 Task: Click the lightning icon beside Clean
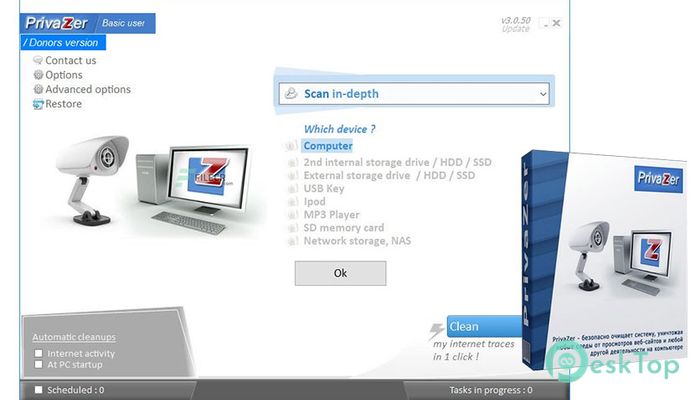[x=436, y=331]
